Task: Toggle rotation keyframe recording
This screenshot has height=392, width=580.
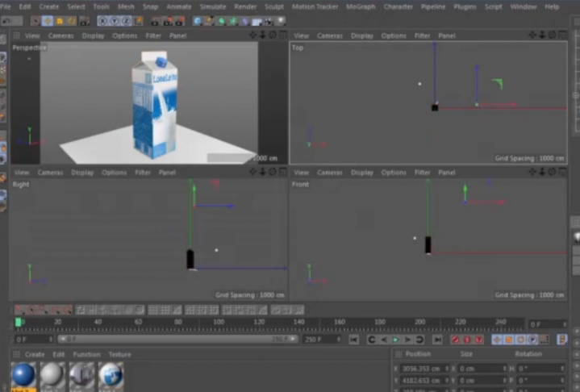Action: coord(520,340)
